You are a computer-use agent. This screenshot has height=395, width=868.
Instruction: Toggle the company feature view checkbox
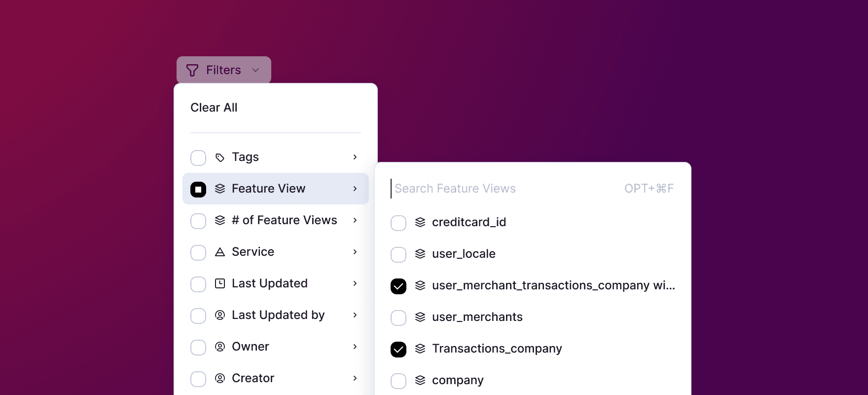(x=398, y=381)
